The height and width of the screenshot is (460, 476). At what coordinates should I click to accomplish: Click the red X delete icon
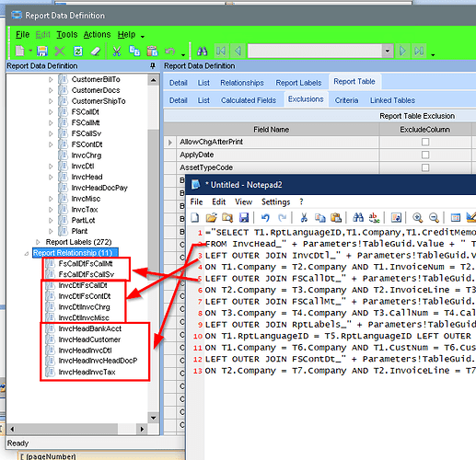(x=60, y=51)
